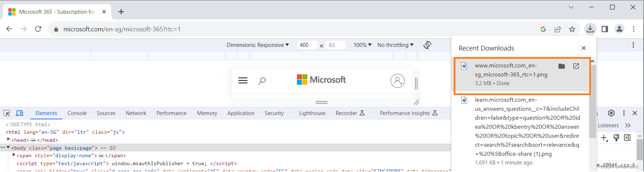Open the Dimensions: Responsive dropdown
The image size is (644, 172).
pos(258,45)
